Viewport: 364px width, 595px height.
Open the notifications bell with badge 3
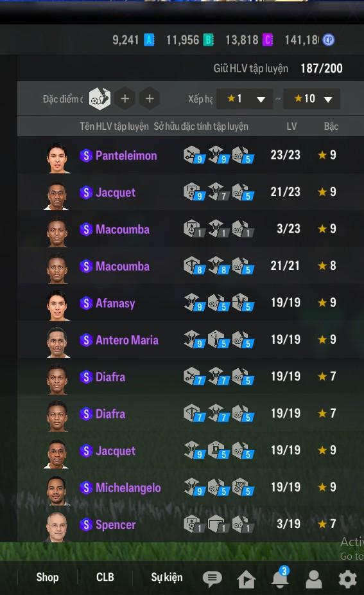(280, 577)
